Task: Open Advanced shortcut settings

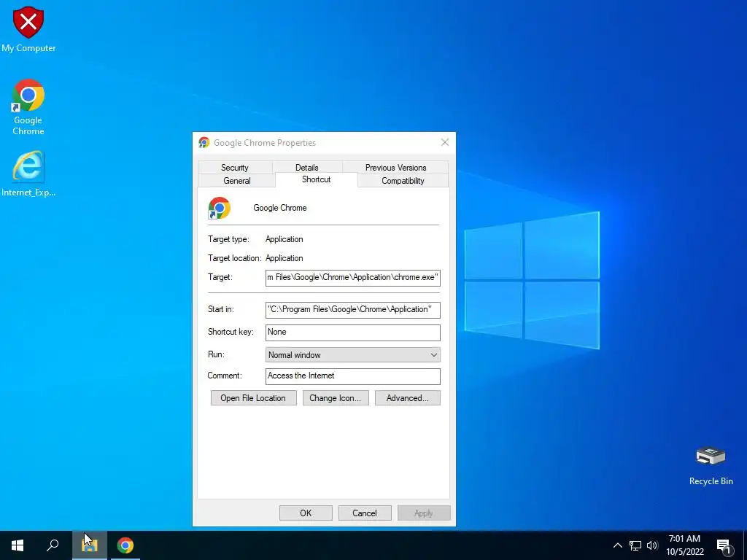Action: click(407, 398)
